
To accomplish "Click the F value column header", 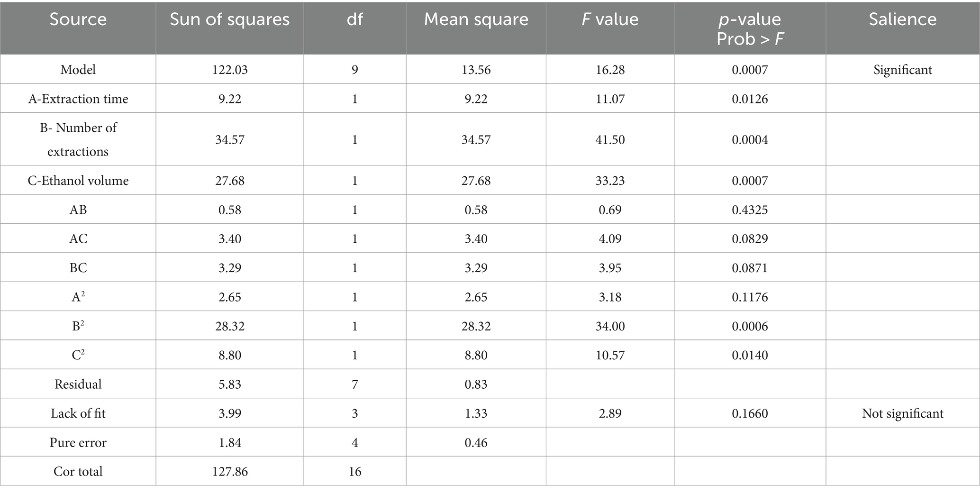I will pyautogui.click(x=610, y=19).
